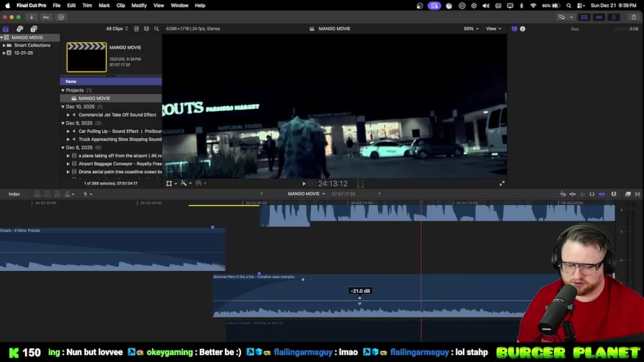The image size is (644, 362).
Task: Open Background Tasks checkmark button
Action: [x=61, y=17]
